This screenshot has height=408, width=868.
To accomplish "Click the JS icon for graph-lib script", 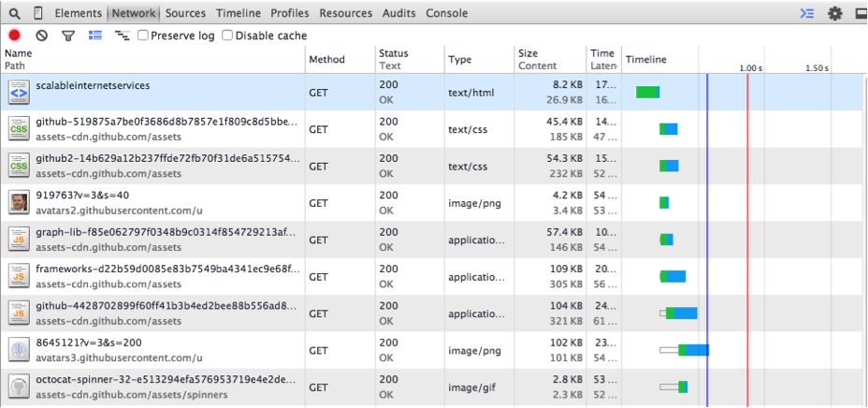I will pos(19,240).
